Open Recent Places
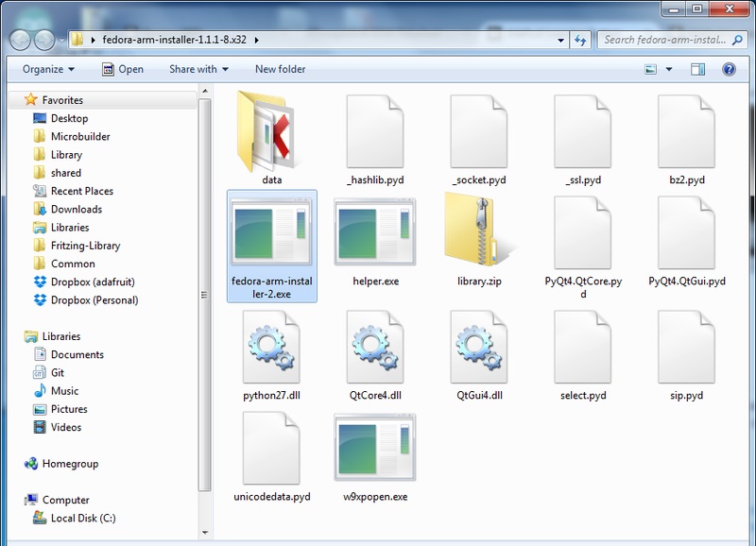756x546 pixels. click(82, 192)
